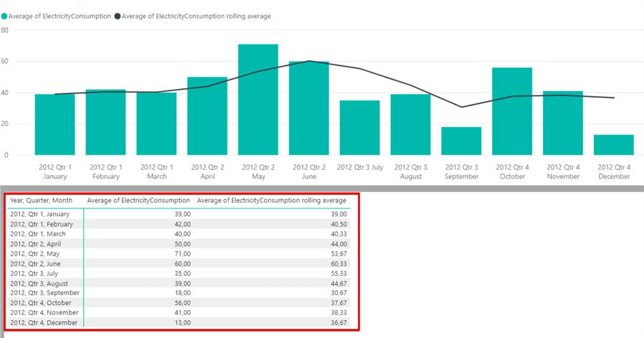Click the rolling average value 30,67
The height and width of the screenshot is (338, 644).
click(339, 293)
